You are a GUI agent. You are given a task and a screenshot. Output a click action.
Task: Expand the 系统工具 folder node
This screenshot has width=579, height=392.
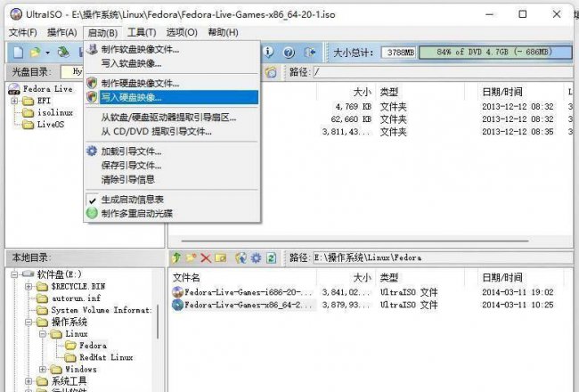click(x=29, y=381)
